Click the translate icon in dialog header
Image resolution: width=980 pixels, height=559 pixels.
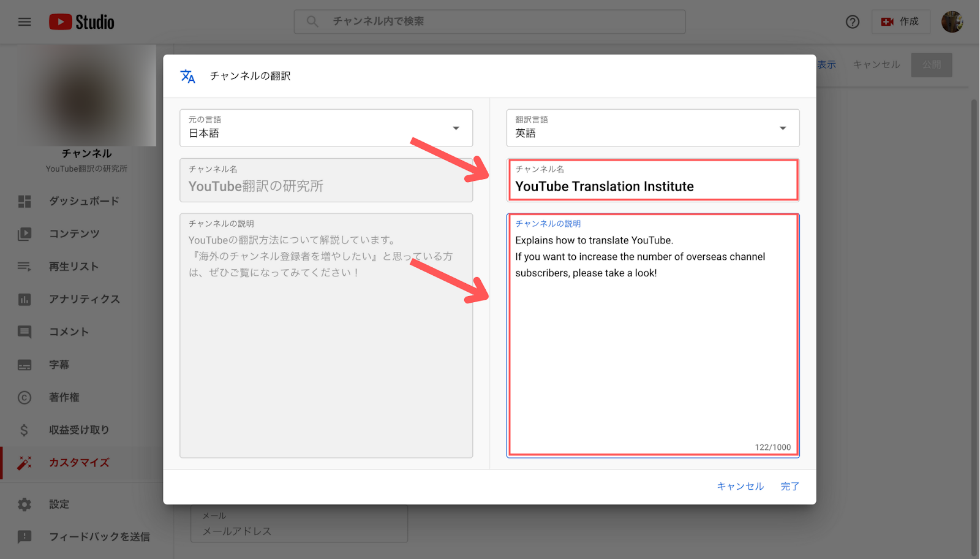click(x=187, y=76)
